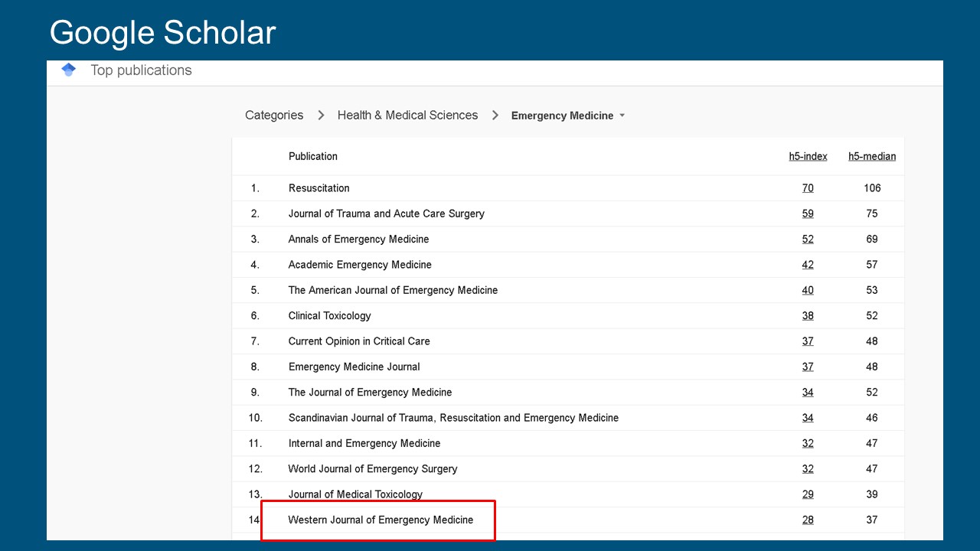Open h5-index 42 for Academic Emergency Medicine
The height and width of the screenshot is (551, 980).
click(808, 265)
